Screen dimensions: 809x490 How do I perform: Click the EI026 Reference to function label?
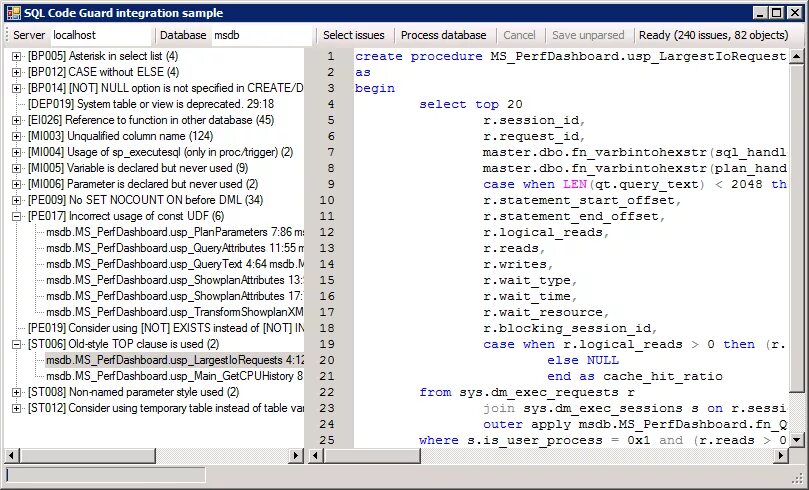coord(151,120)
